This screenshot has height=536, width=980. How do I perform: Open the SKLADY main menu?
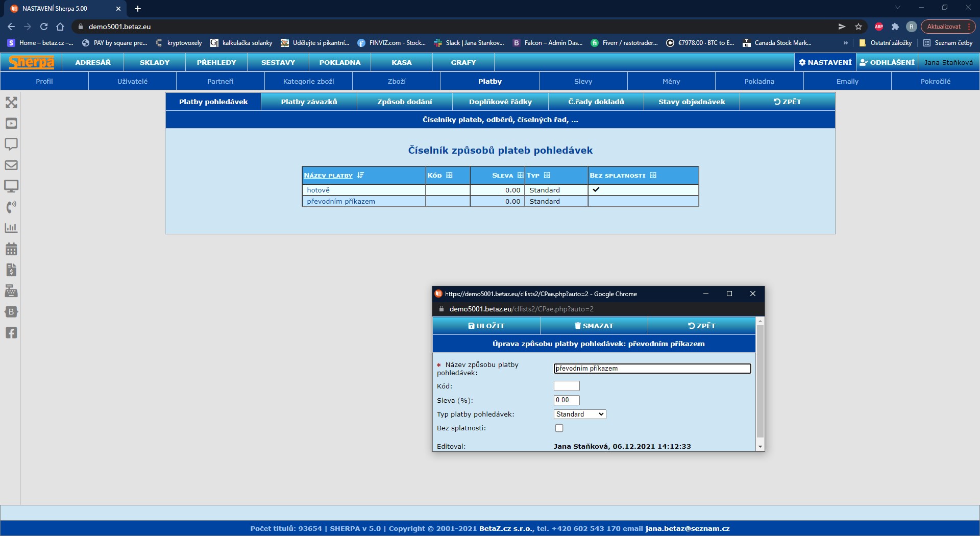pos(155,62)
